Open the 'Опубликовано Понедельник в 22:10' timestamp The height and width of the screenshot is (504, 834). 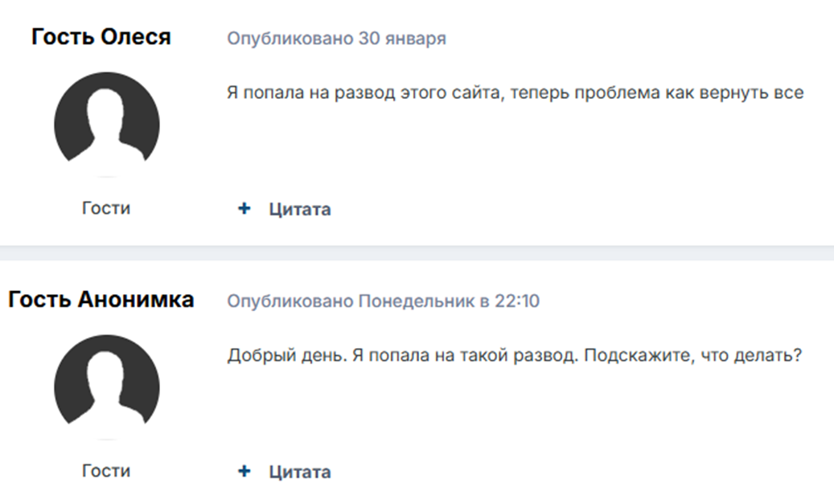(383, 301)
